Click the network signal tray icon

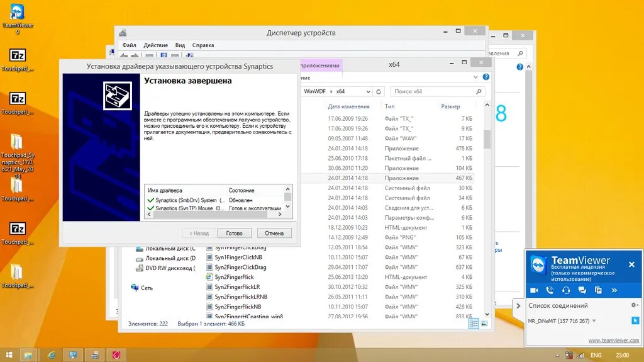point(580,356)
